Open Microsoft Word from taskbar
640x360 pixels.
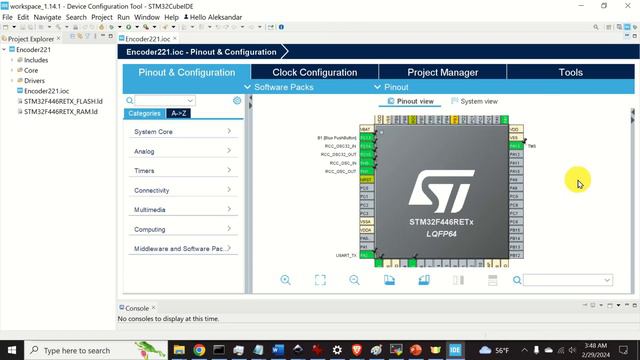tap(278, 350)
